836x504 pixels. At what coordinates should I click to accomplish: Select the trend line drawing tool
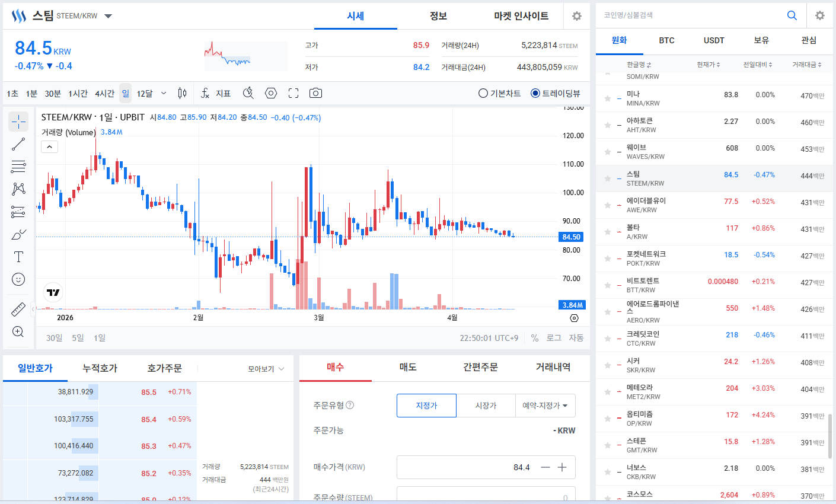coord(18,144)
